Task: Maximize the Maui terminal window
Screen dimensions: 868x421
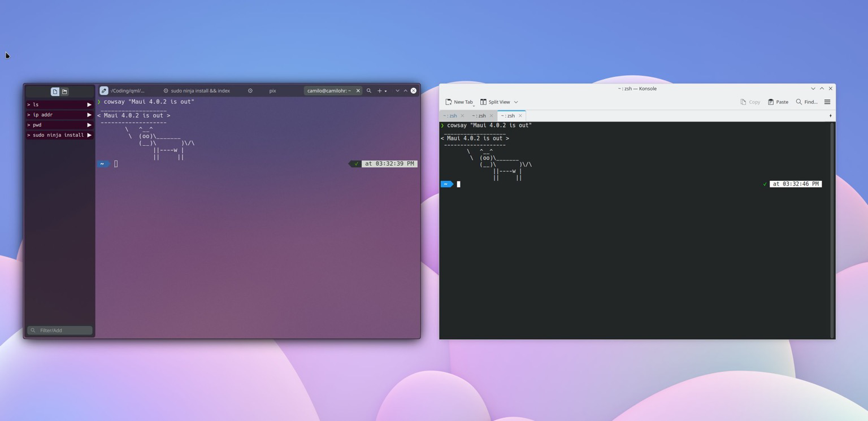Action: (x=405, y=90)
